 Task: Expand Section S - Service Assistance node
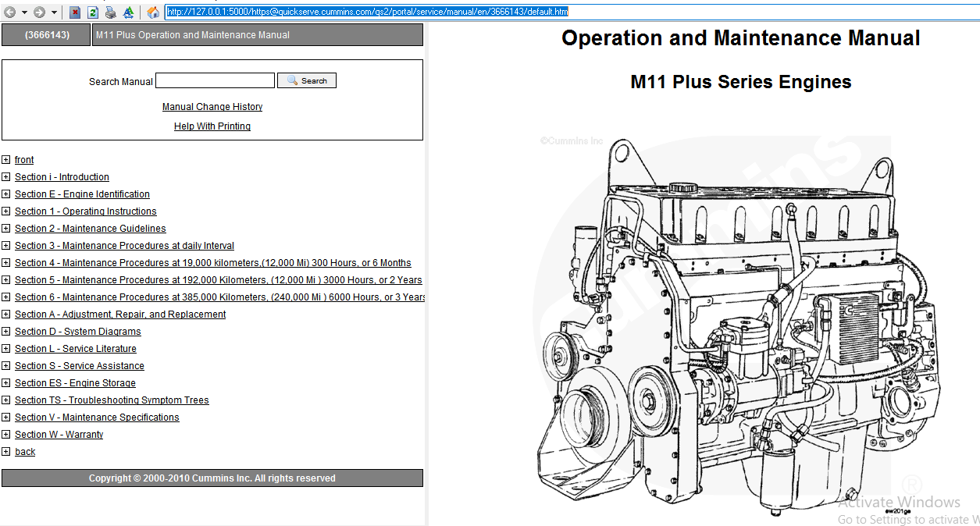click(6, 366)
